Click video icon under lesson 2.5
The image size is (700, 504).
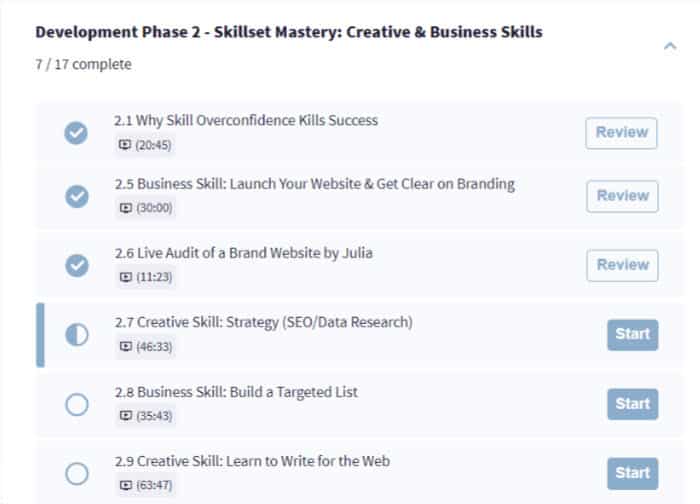click(x=125, y=208)
